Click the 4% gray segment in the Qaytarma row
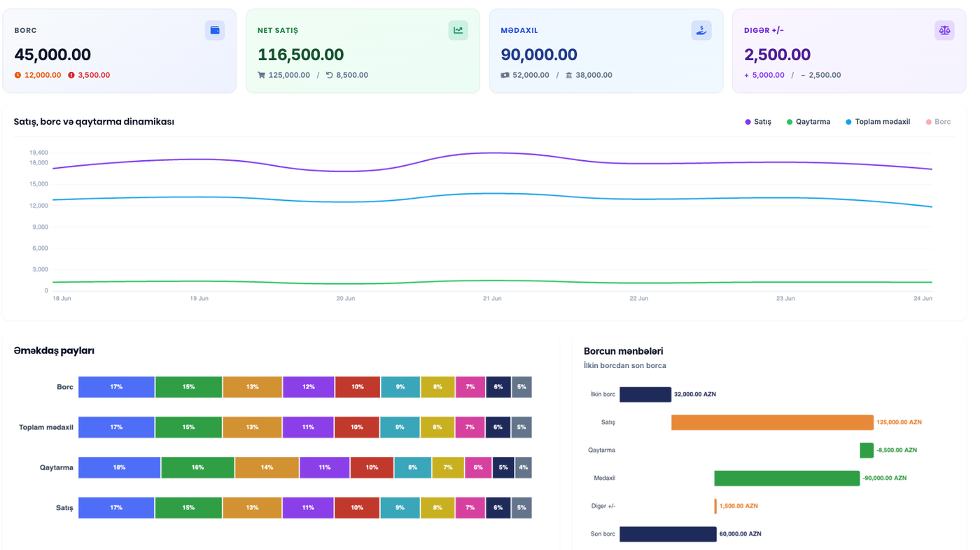This screenshot has height=550, width=980. tap(524, 467)
